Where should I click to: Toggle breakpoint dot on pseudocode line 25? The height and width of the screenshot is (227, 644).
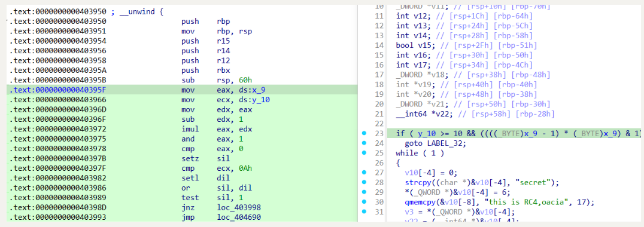pos(364,153)
